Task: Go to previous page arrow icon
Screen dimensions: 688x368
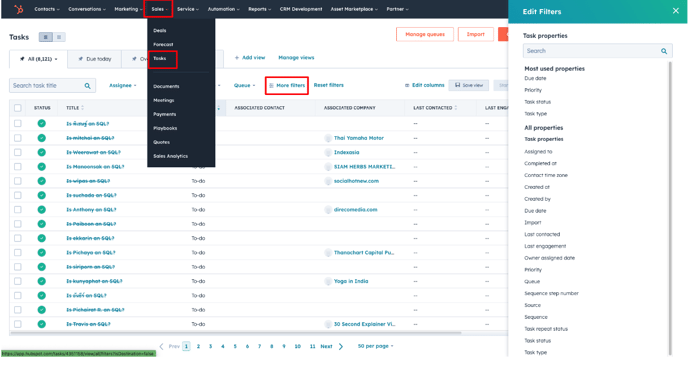Action: click(161, 347)
